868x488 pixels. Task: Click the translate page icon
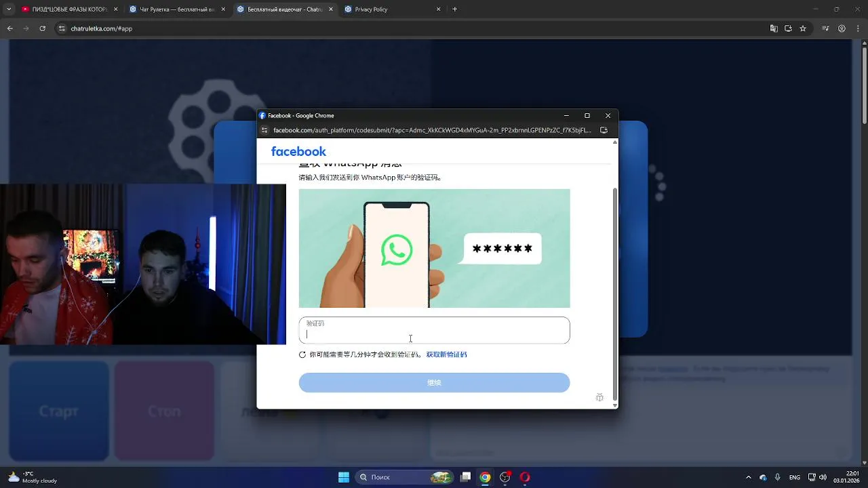774,28
